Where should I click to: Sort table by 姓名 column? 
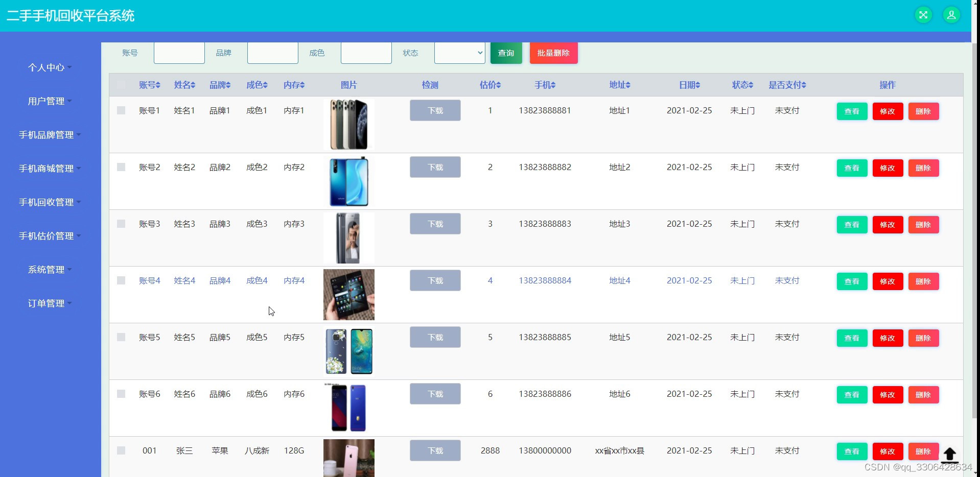click(x=184, y=85)
